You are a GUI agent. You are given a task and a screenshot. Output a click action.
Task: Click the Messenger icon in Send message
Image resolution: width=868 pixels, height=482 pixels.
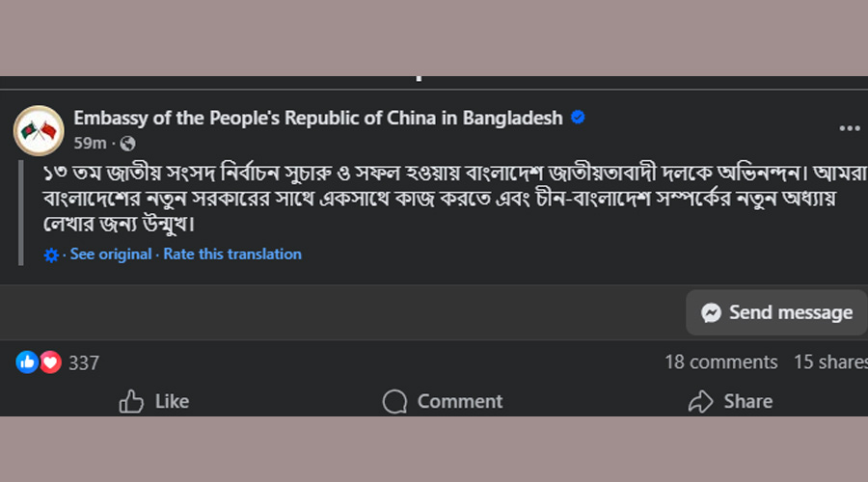pyautogui.click(x=712, y=312)
